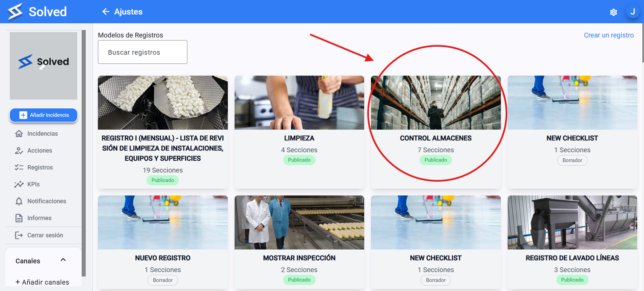Focus the Buscar registros search field

142,52
